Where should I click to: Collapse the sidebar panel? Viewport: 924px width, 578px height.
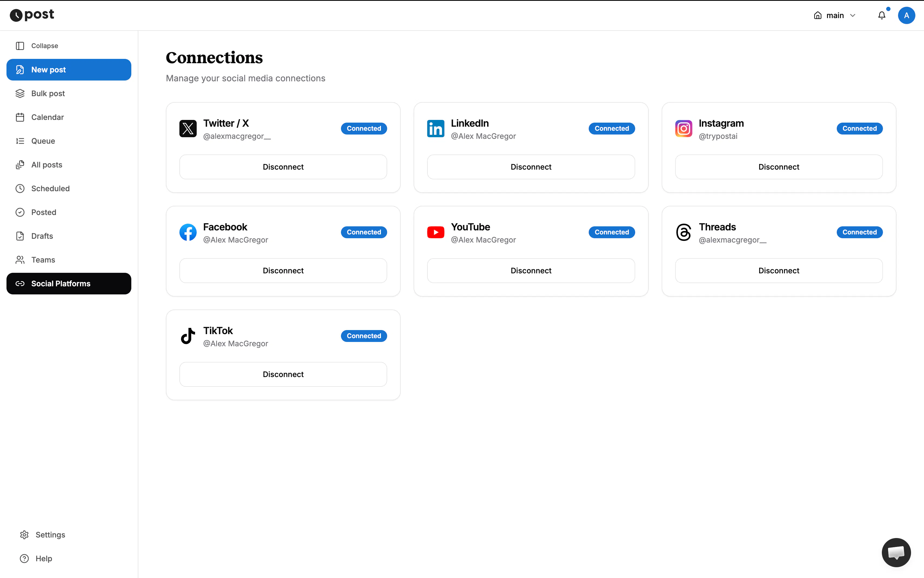[x=37, y=46]
